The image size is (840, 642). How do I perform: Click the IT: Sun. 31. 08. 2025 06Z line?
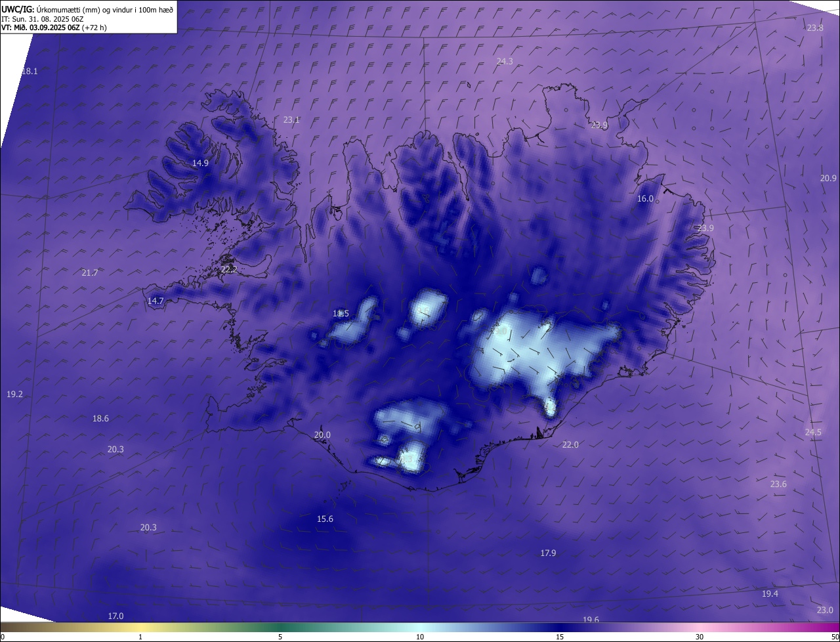[x=43, y=19]
